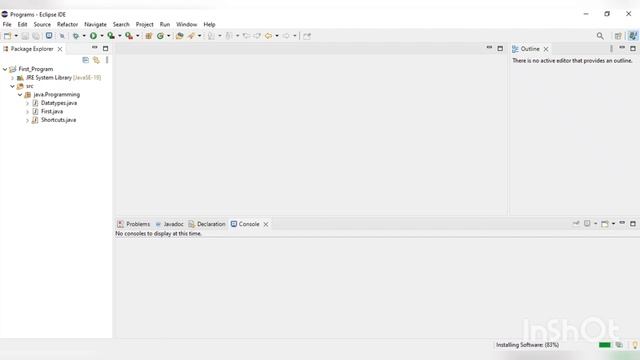The image size is (640, 360).
Task: Click the Open Type toolbar icon
Action: 180,36
